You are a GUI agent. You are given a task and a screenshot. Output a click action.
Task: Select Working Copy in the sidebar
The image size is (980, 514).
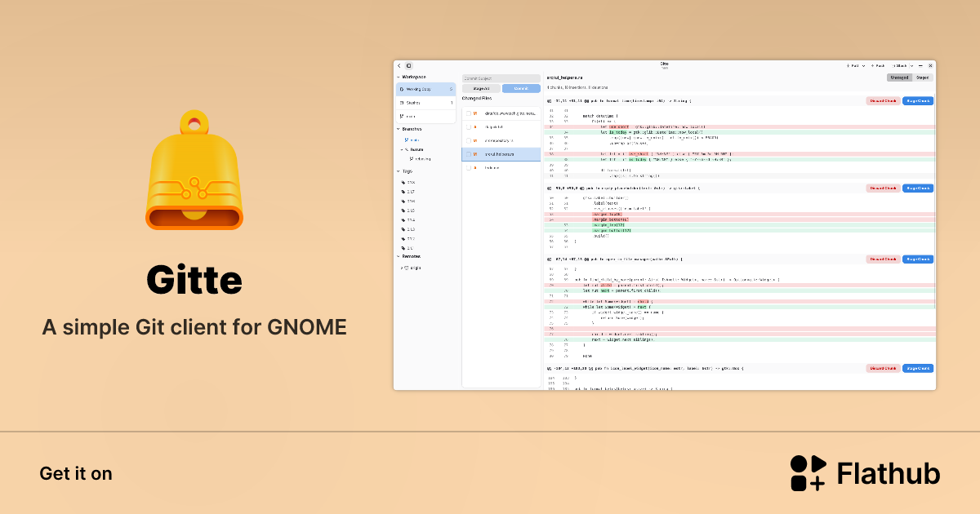(x=426, y=89)
